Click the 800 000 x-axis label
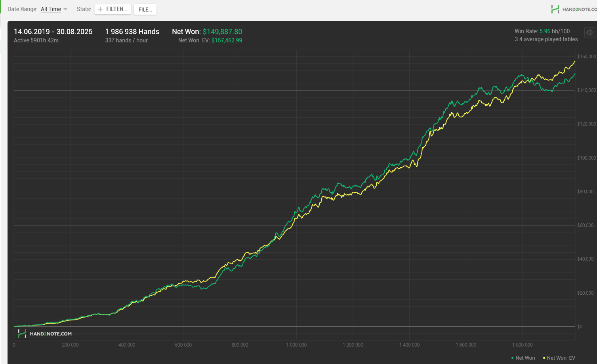Image resolution: width=597 pixels, height=364 pixels. point(240,345)
